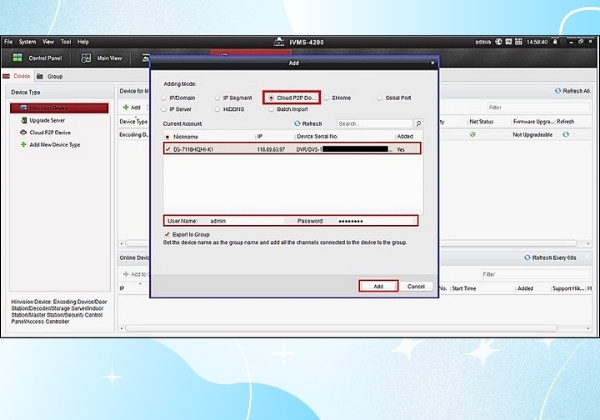Switch to the Group tab
600x420 pixels.
[50, 76]
